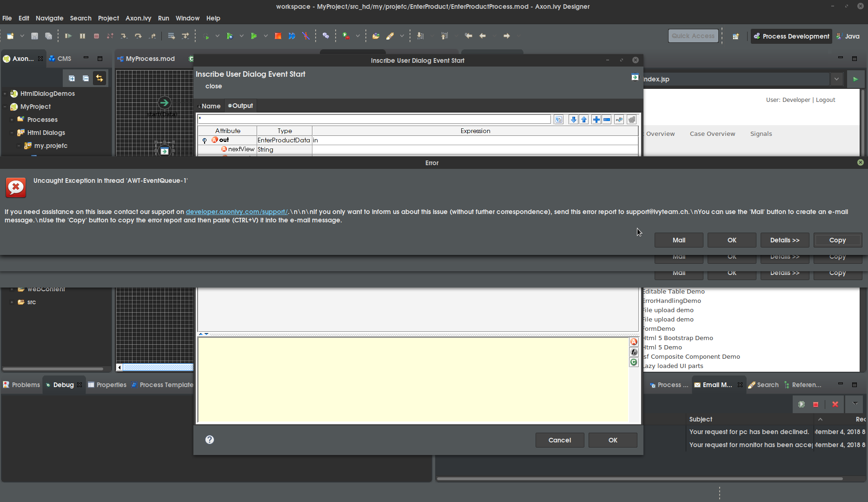
Task: Click the Mail button in Error dialog
Action: click(x=679, y=240)
